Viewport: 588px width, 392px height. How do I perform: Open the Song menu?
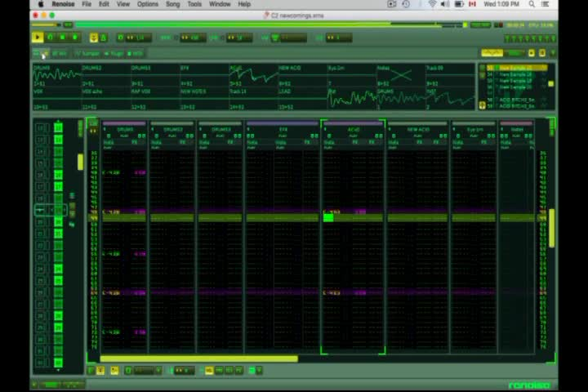click(x=172, y=4)
